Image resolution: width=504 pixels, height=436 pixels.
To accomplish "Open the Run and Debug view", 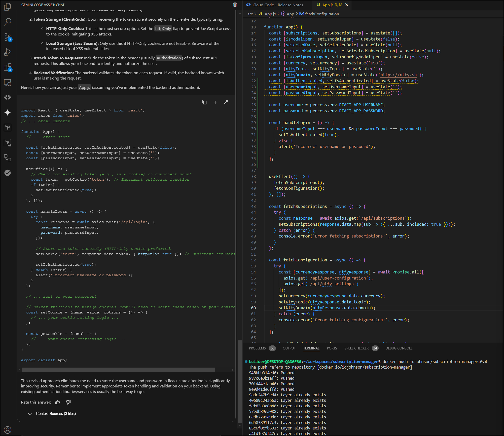I will tap(8, 52).
